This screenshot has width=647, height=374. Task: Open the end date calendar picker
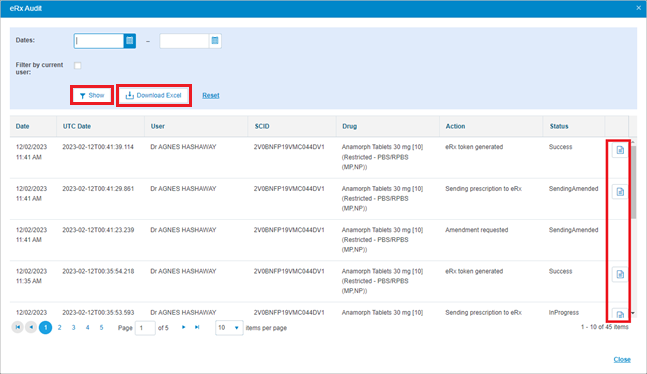tap(215, 41)
